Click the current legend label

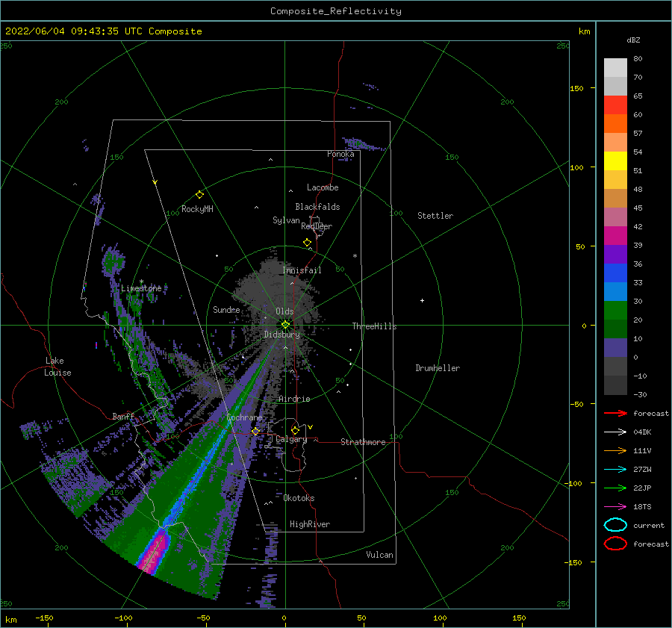coord(649,525)
